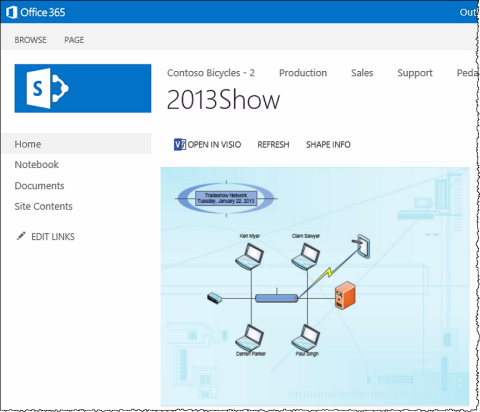Select Clam Sawyer's laptop shape
The image size is (480, 412).
[x=306, y=256]
